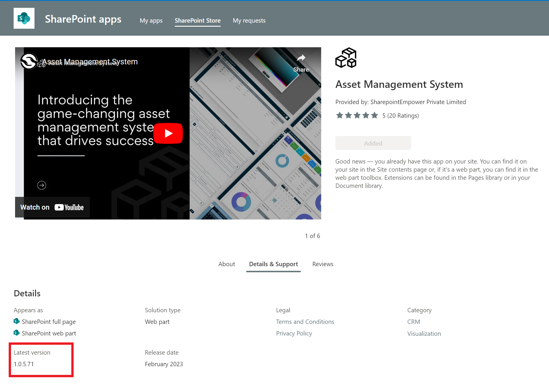Select the Details & Support tab

[273, 264]
